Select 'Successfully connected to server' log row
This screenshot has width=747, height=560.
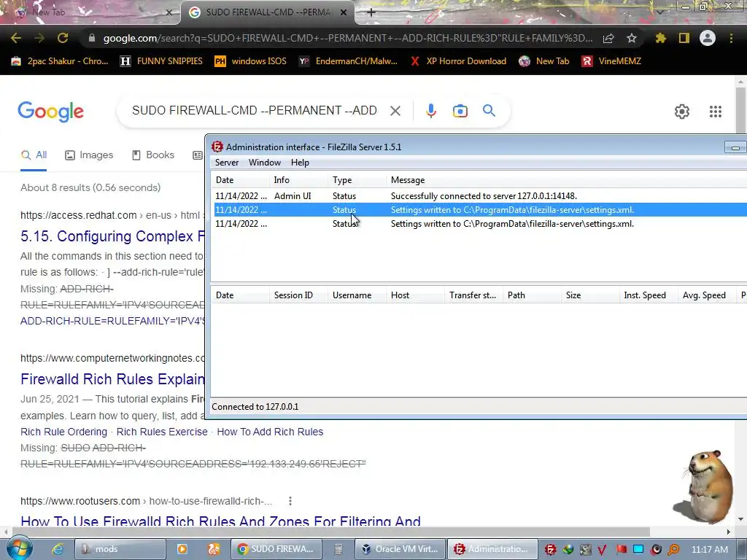click(x=480, y=195)
